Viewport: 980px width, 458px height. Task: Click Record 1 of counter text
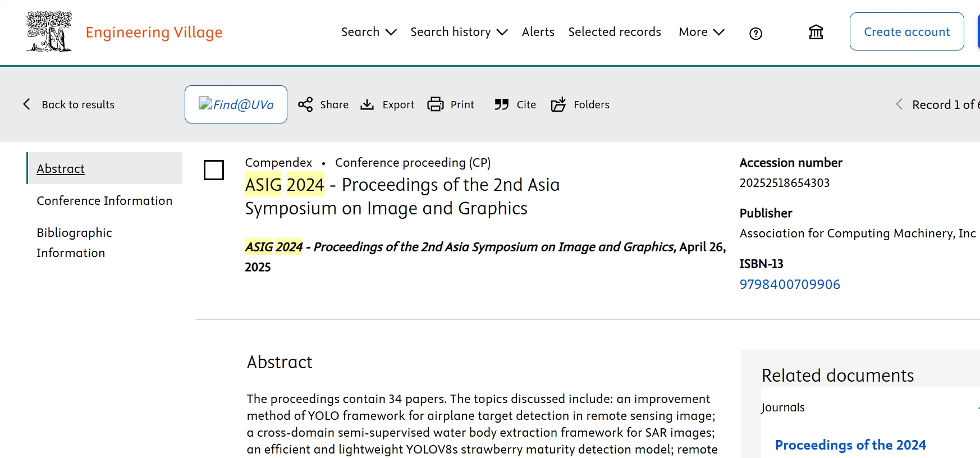click(x=945, y=104)
